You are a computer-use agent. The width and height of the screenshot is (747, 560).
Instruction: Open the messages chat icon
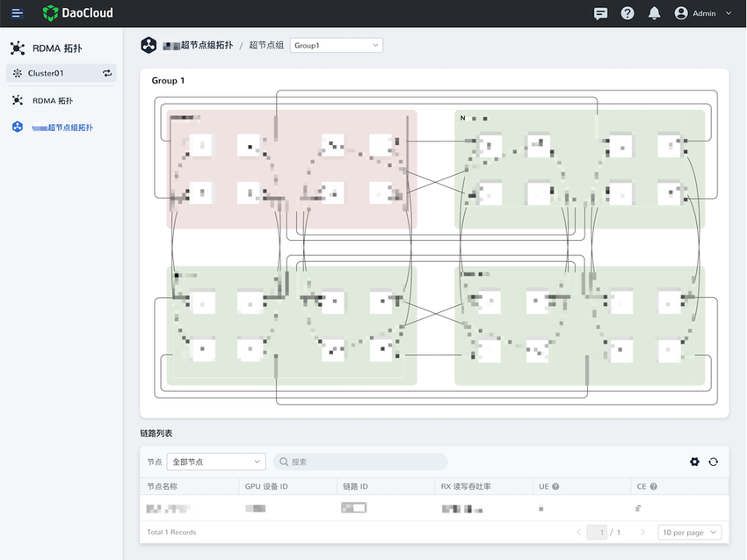pos(600,13)
